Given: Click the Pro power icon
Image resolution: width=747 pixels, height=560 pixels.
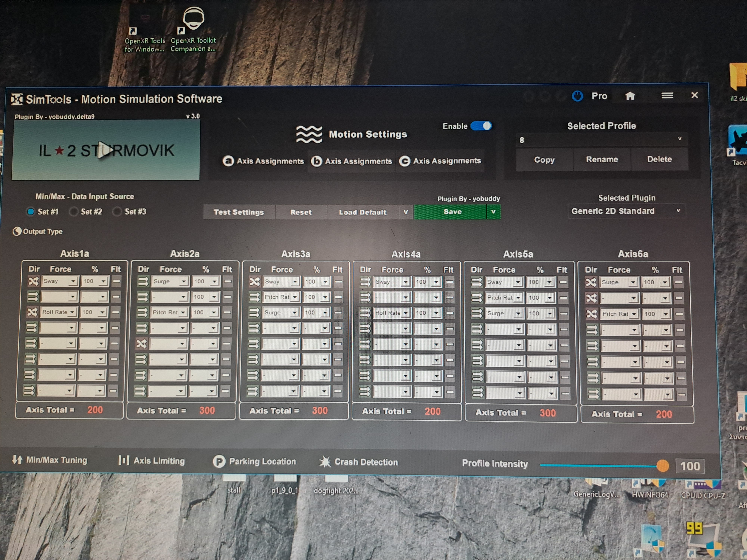Looking at the screenshot, I should [577, 96].
